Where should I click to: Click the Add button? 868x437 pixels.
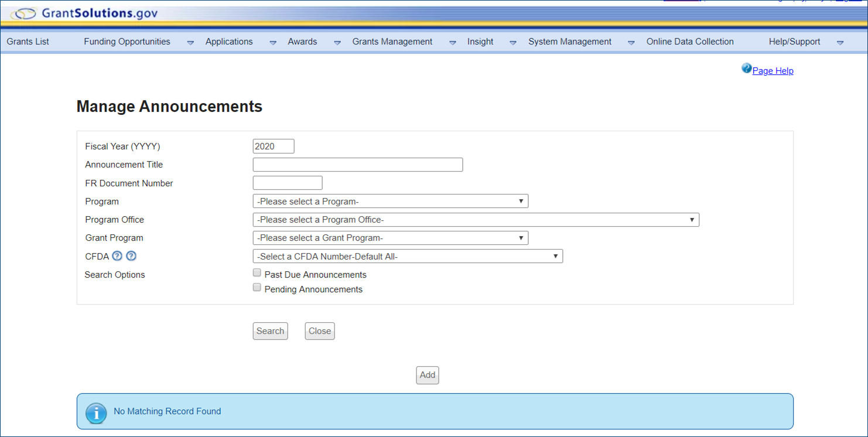[427, 375]
